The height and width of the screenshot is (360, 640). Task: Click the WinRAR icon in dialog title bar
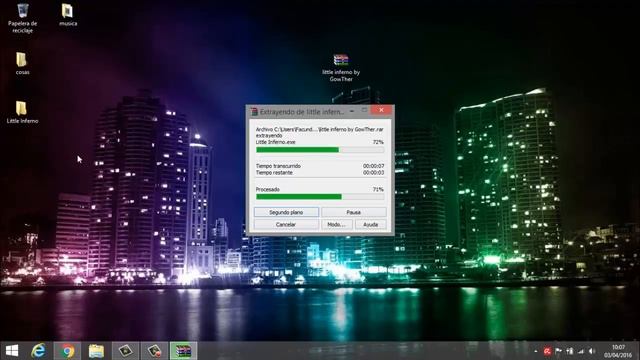tap(254, 111)
